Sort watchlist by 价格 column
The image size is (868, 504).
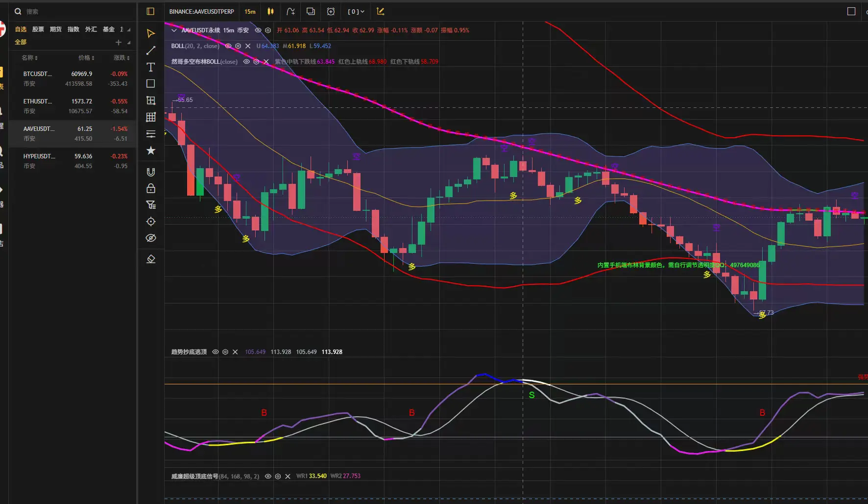pyautogui.click(x=86, y=58)
